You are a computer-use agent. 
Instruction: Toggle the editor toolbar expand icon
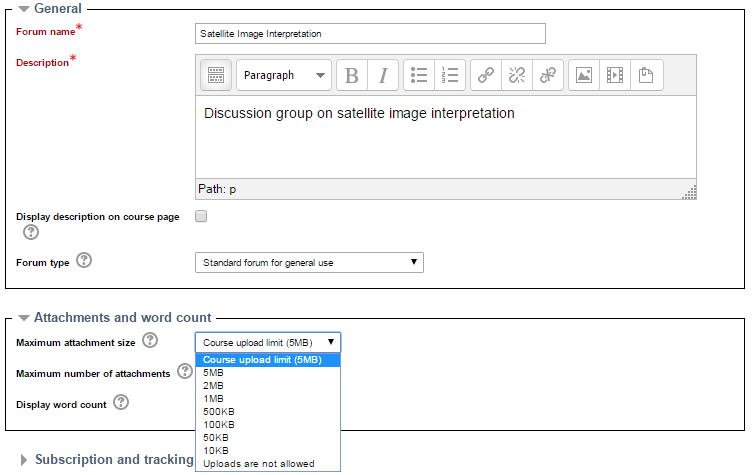216,75
